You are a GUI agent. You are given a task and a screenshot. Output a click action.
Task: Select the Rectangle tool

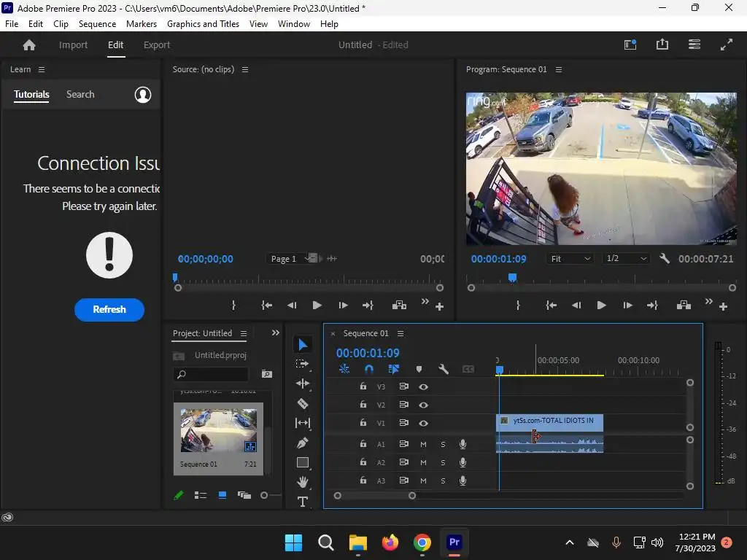(x=303, y=462)
